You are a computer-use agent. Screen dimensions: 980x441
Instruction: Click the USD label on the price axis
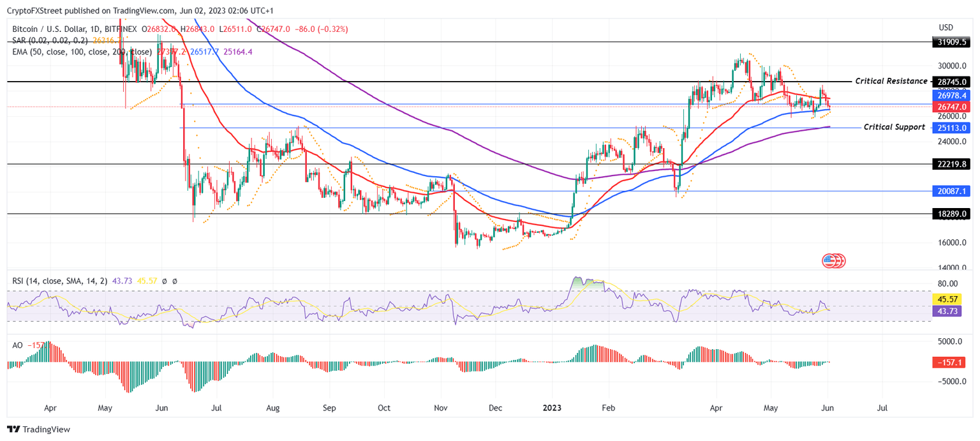point(946,27)
